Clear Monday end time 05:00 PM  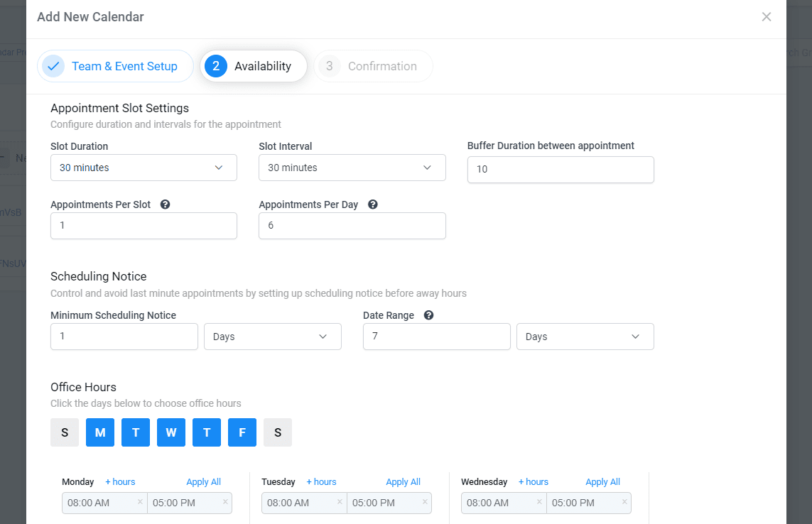(225, 502)
